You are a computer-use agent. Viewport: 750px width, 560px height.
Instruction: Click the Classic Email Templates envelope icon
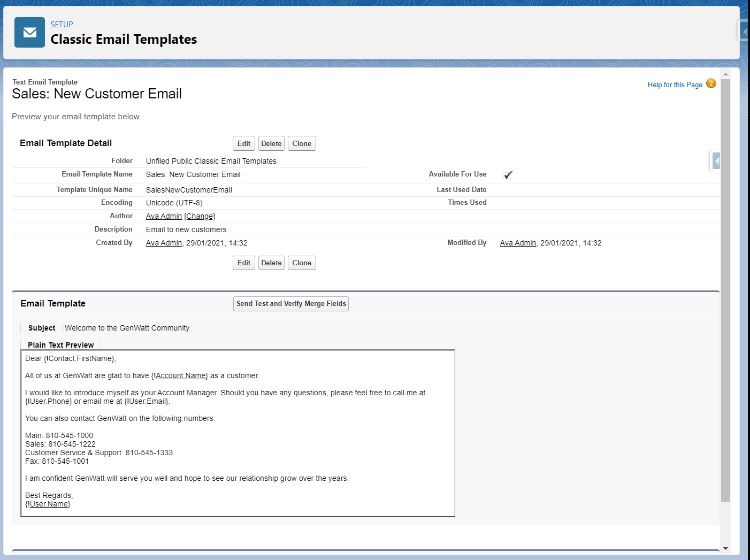coord(29,33)
